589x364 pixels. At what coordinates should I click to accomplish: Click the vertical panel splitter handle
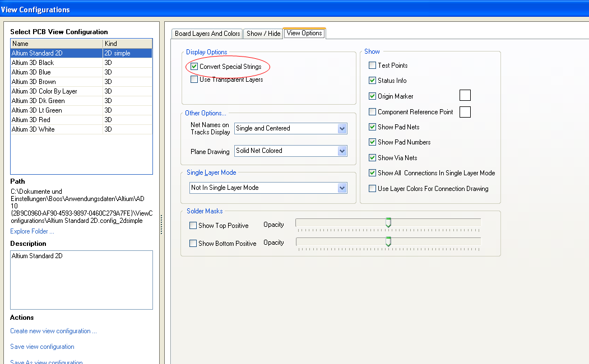click(161, 224)
